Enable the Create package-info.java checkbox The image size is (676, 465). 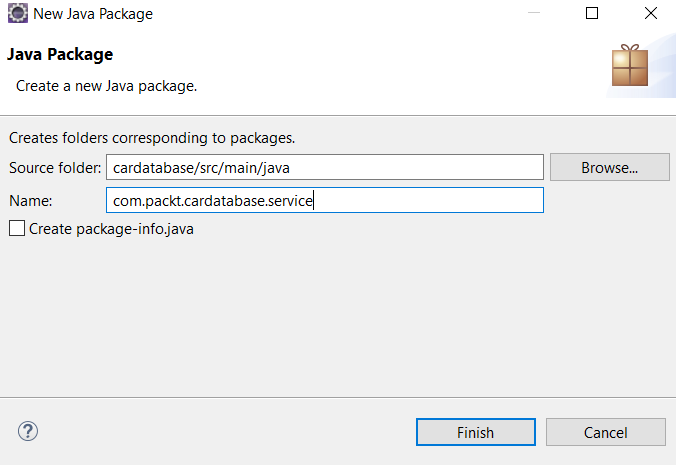coord(17,228)
